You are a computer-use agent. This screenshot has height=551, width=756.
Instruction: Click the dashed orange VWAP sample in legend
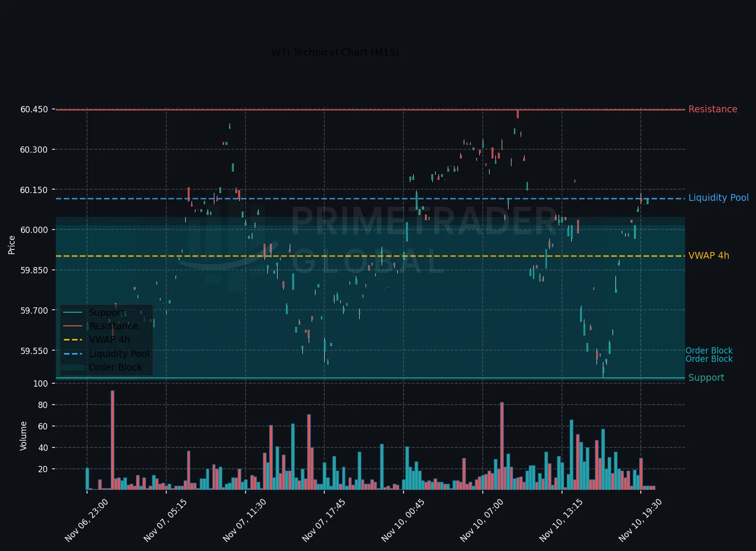click(73, 340)
